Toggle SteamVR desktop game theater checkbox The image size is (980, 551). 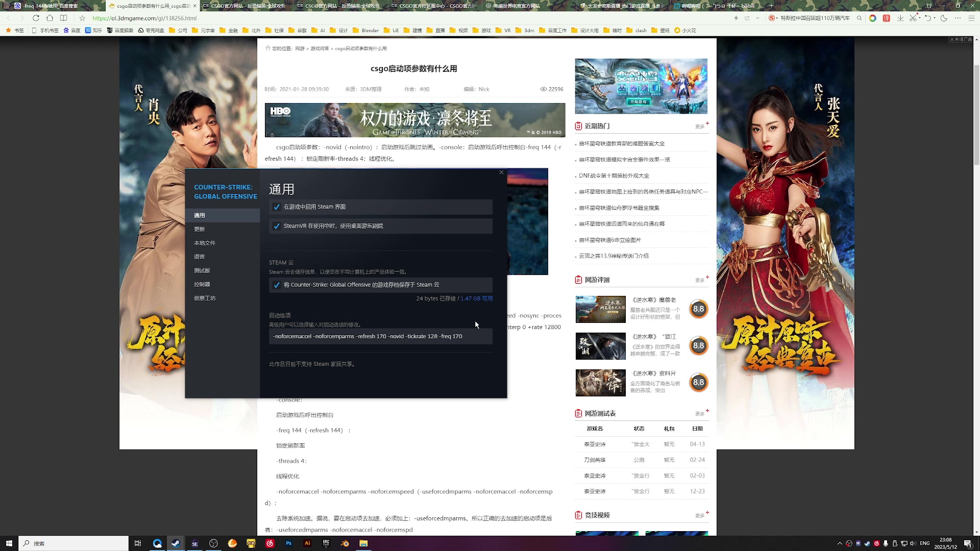277,226
